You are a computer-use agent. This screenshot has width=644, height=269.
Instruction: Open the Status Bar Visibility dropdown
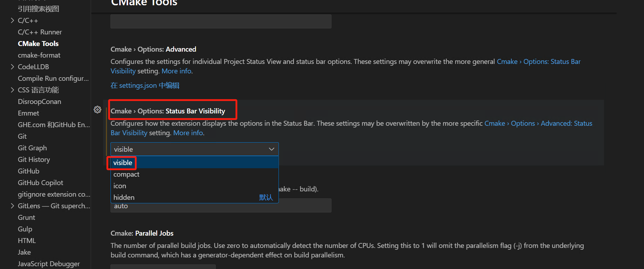point(195,149)
